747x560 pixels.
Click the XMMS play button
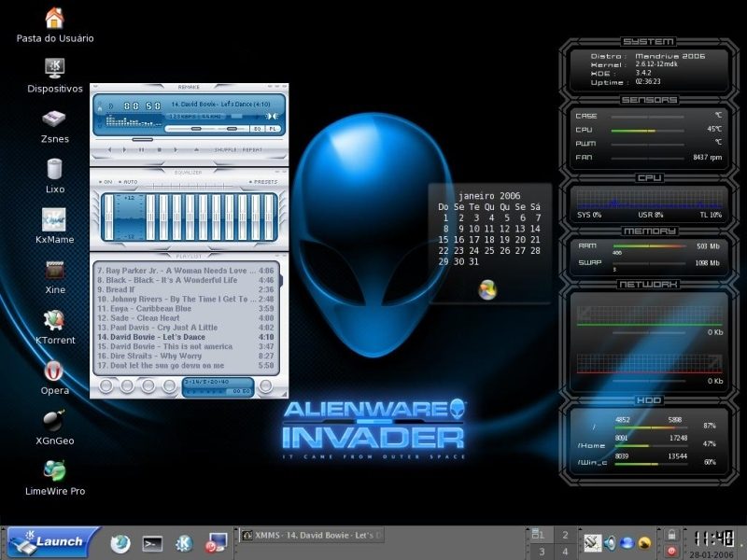[125, 150]
